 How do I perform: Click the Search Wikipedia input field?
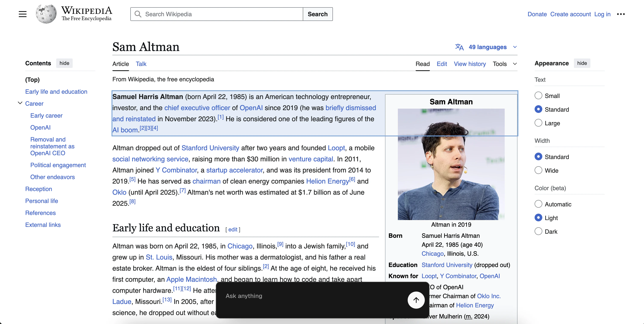tap(217, 14)
